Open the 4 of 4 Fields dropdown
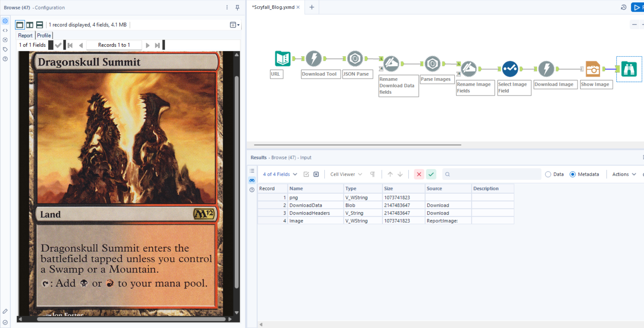The image size is (644, 328). 280,174
